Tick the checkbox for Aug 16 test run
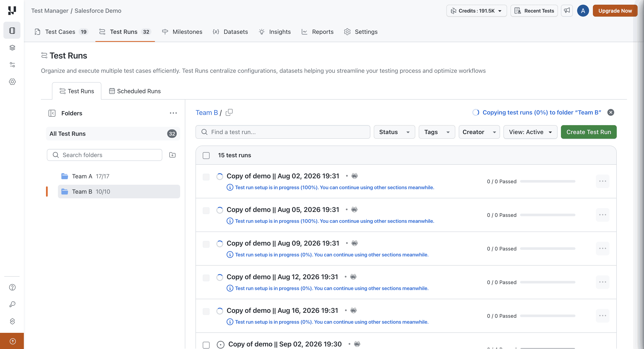Image resolution: width=644 pixels, height=349 pixels. pos(206,311)
